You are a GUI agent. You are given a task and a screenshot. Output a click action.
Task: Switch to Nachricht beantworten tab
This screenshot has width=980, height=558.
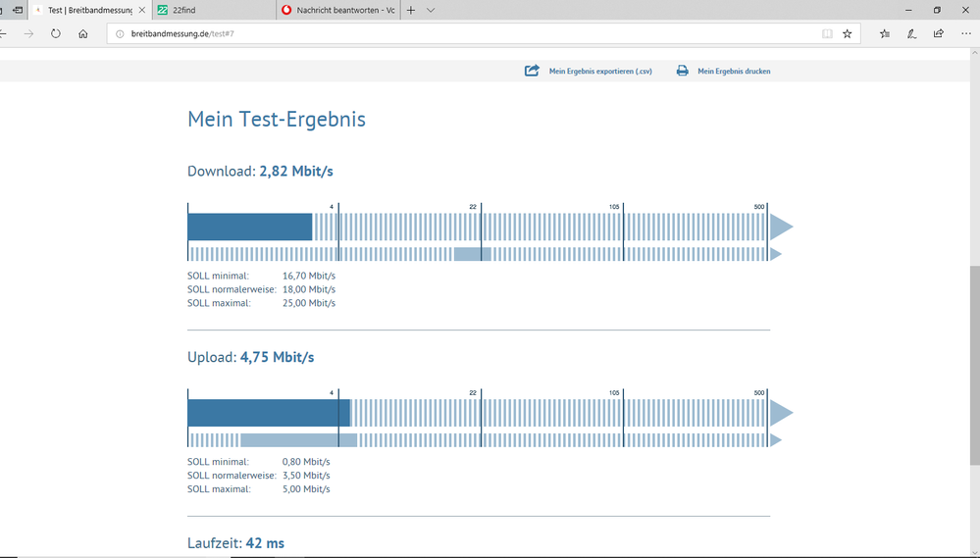coord(338,10)
